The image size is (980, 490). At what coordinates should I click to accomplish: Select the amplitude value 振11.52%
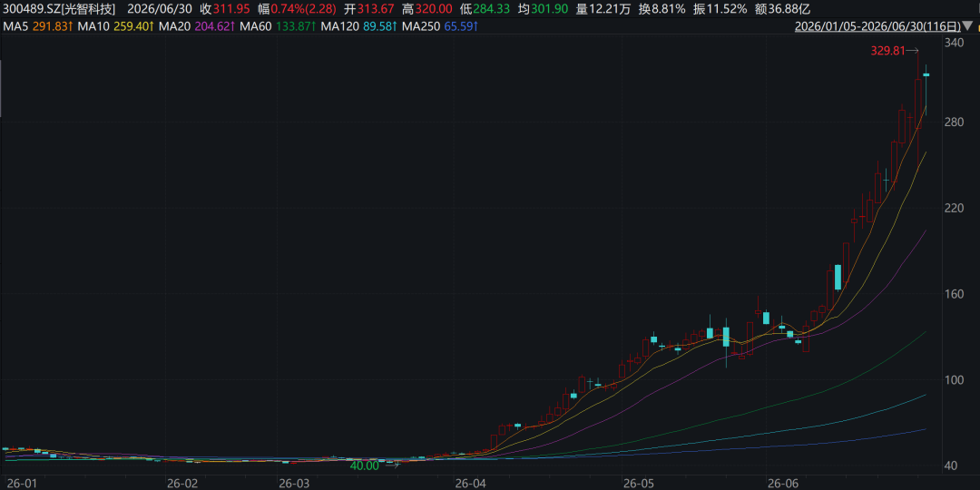[720, 9]
